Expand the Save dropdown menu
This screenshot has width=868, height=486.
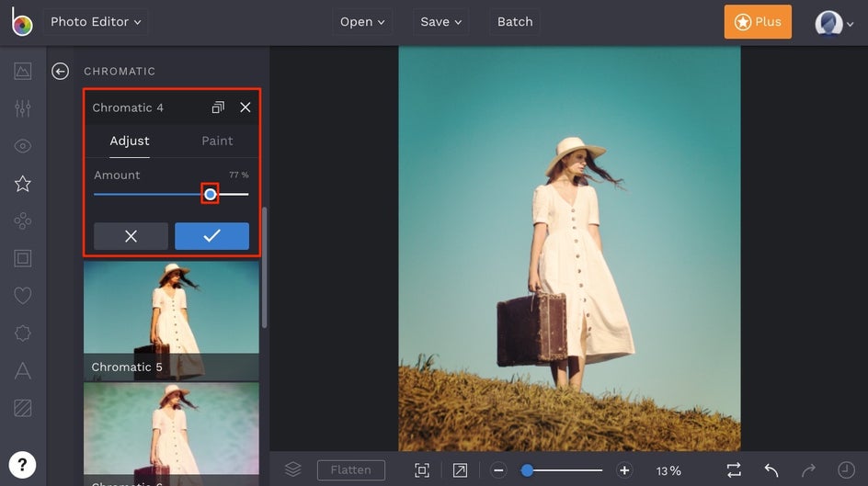coord(440,22)
